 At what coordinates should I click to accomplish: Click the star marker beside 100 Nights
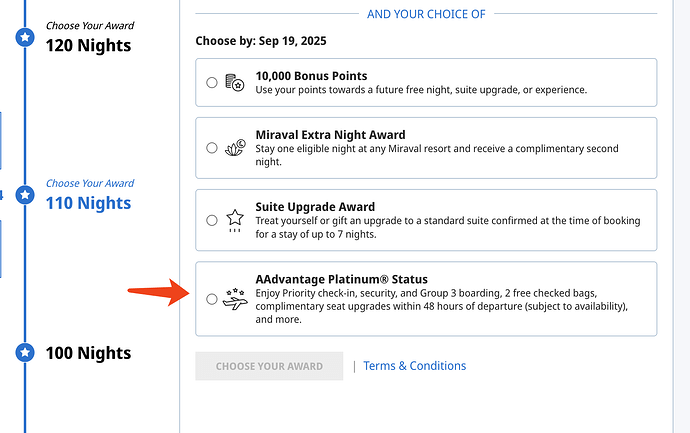coord(26,353)
